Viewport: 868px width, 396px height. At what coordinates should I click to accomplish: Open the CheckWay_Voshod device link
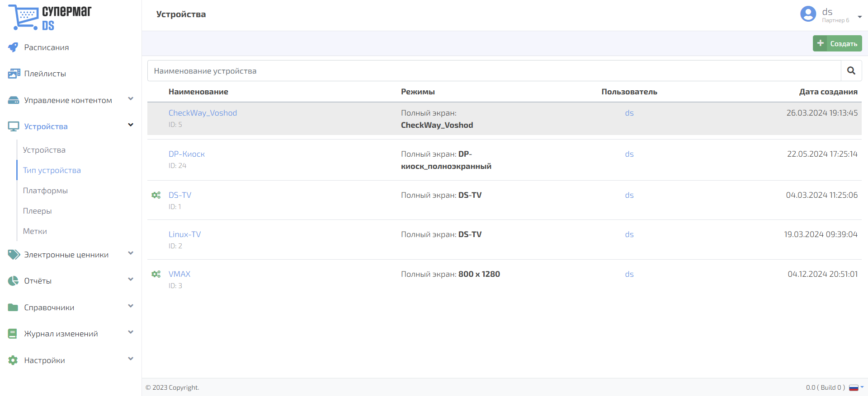(203, 113)
